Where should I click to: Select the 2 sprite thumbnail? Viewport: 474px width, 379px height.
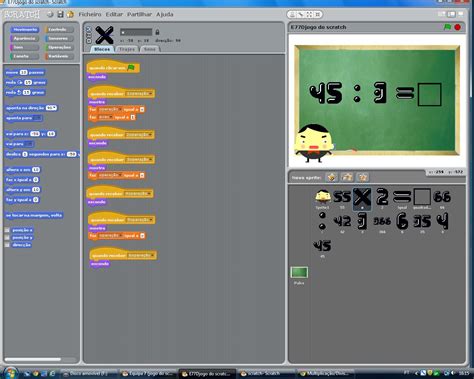[x=382, y=199]
